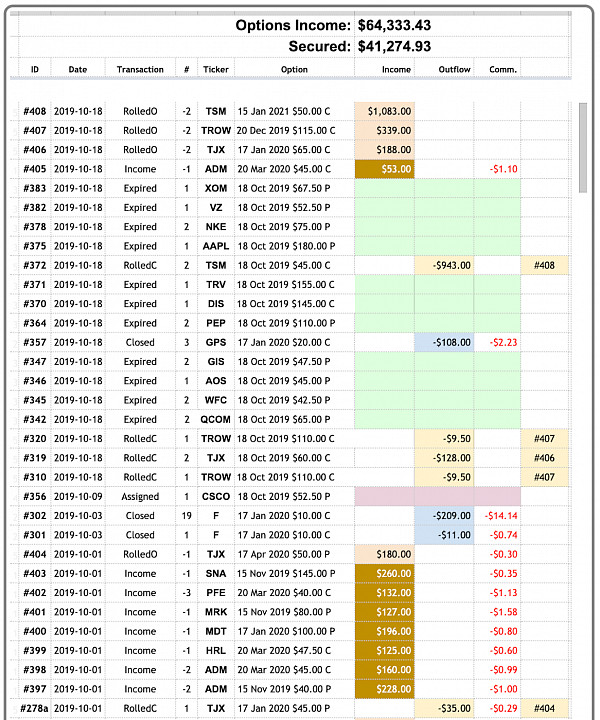Select the NKE ticker cell
The width and height of the screenshot is (600, 720).
(x=216, y=227)
